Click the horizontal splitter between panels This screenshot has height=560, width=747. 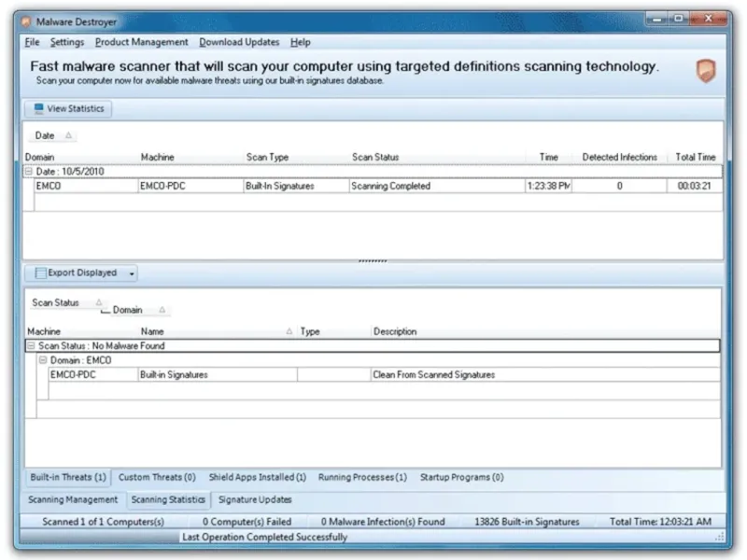point(373,261)
